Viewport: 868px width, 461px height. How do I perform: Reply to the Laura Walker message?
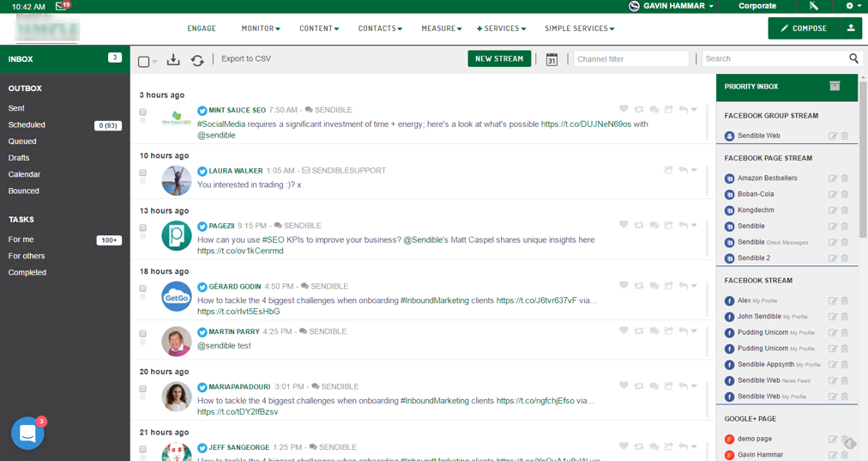coord(683,170)
